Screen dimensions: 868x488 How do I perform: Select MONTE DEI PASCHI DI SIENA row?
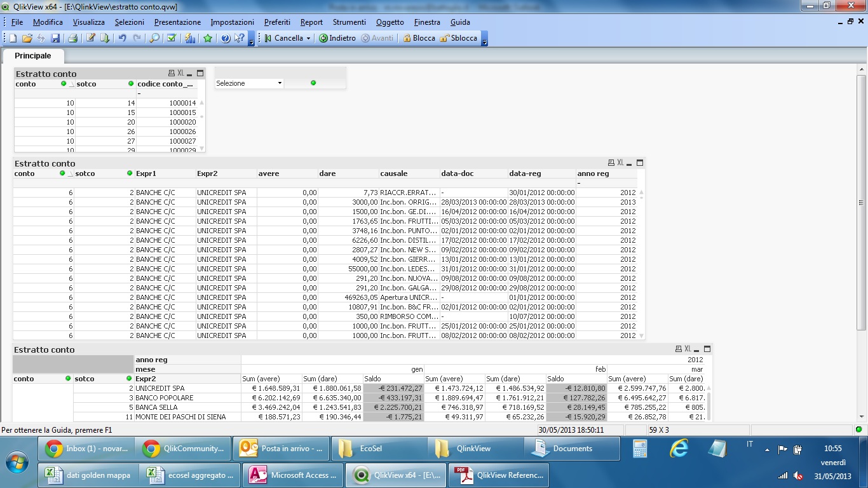(x=187, y=417)
